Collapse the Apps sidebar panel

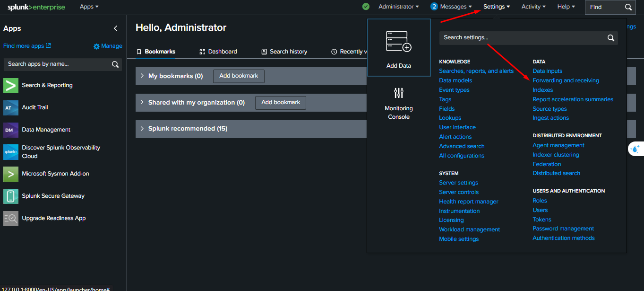point(116,28)
